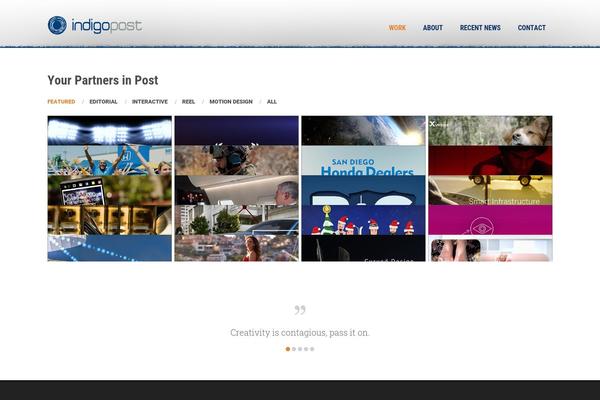The image size is (600, 400).
Task: Open the San Diego Honda Dealers thumbnail
Action: pyautogui.click(x=364, y=160)
